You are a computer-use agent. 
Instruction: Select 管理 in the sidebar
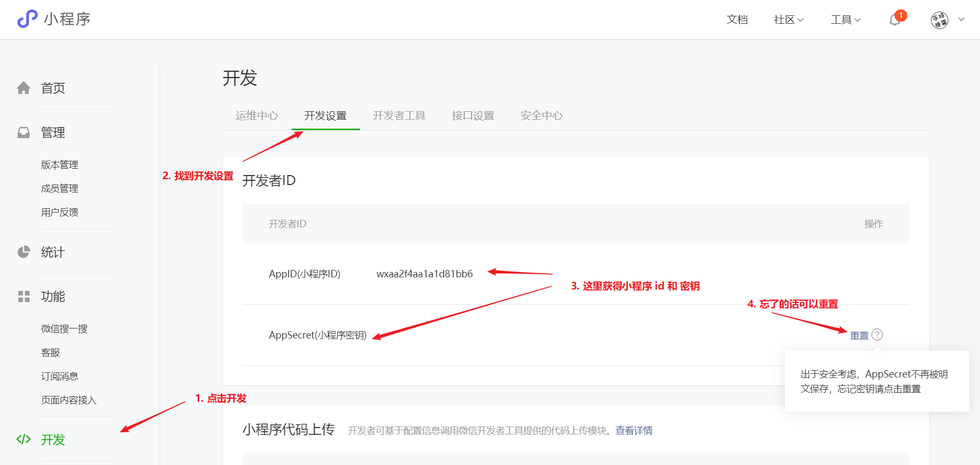pyautogui.click(x=53, y=132)
